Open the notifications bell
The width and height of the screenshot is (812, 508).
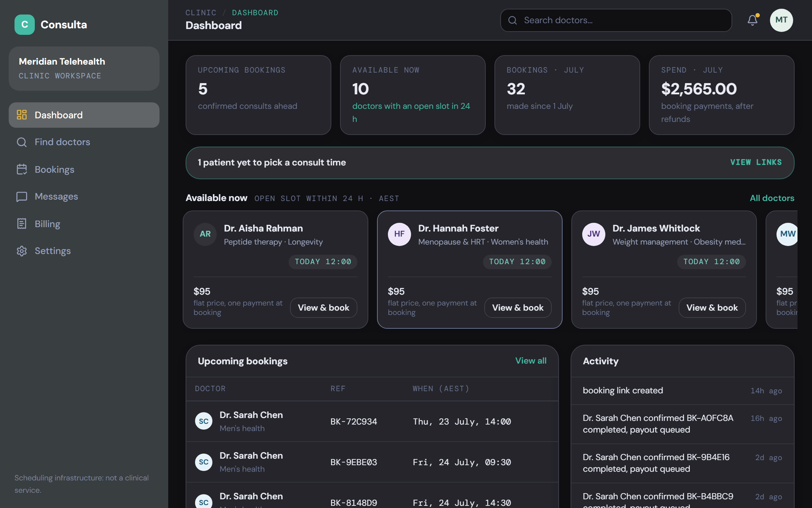[x=753, y=20]
